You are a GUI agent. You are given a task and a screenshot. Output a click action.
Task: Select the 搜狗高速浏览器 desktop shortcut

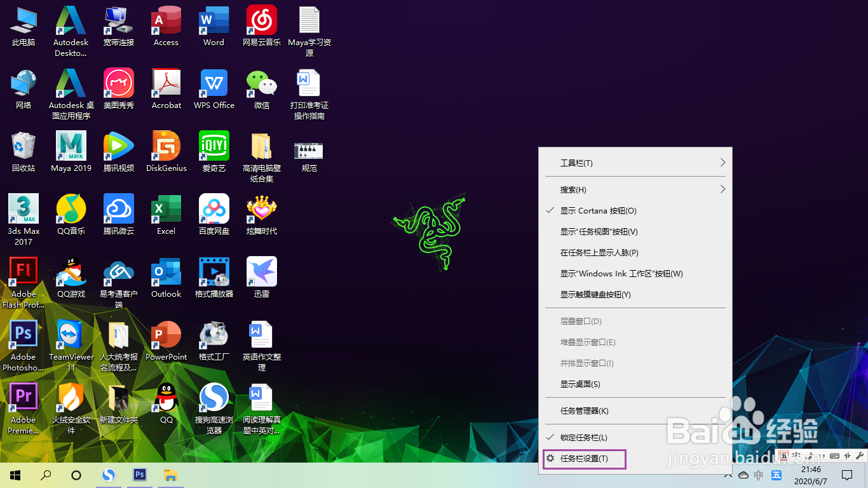coord(214,409)
